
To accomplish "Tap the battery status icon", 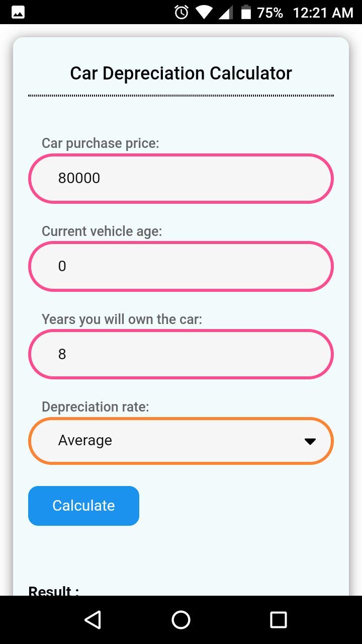I will [x=246, y=12].
